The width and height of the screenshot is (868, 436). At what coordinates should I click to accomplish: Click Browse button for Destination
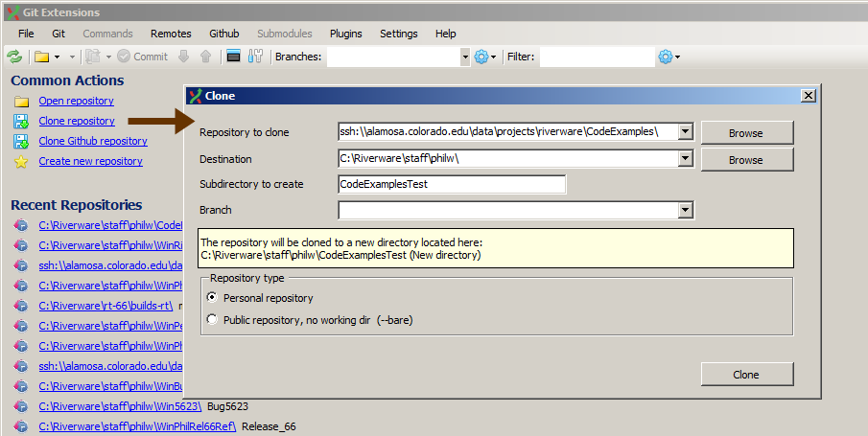click(x=747, y=159)
